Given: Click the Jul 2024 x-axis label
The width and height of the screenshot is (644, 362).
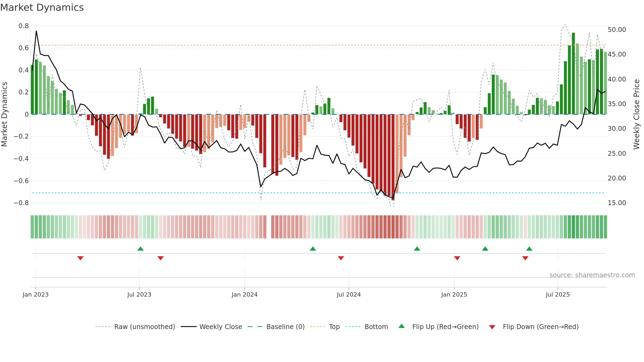Looking at the screenshot, I should click(x=349, y=294).
